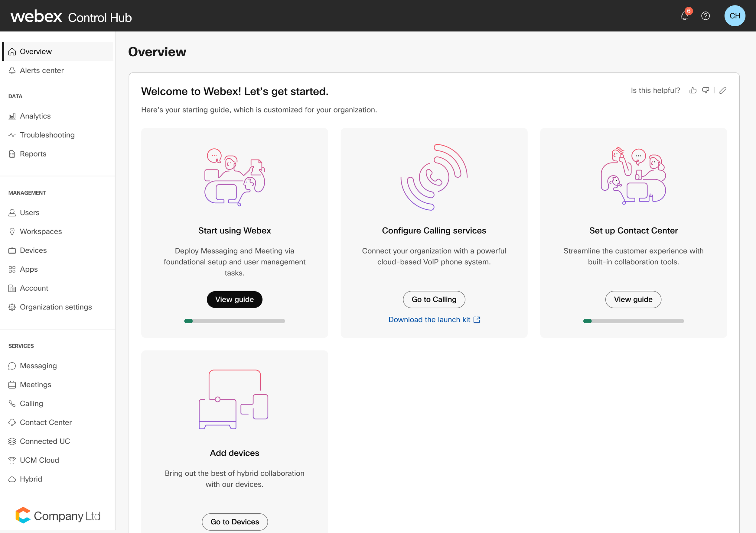Click the pencil edit icon

click(x=723, y=90)
